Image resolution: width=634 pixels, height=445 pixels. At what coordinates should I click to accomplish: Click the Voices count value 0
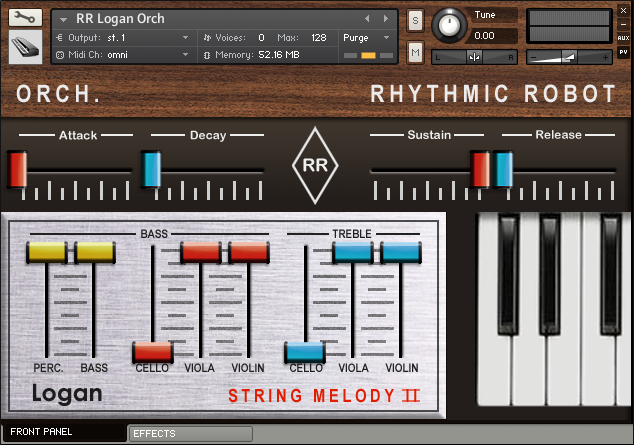click(x=261, y=38)
